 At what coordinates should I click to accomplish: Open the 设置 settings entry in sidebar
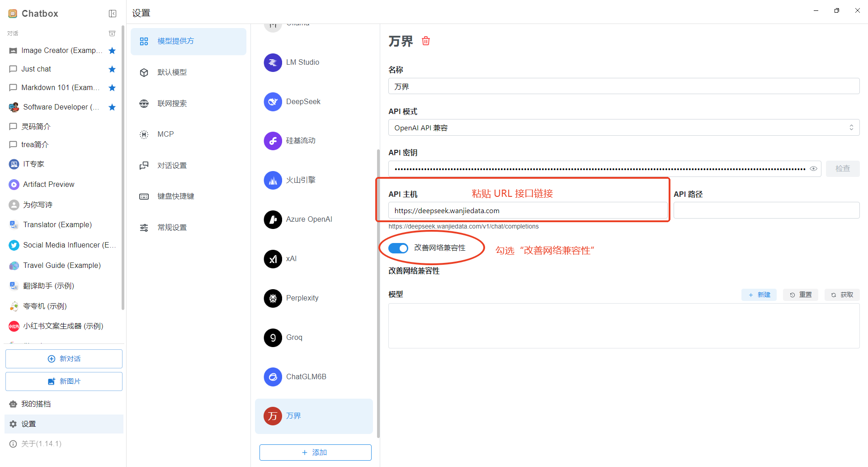point(64,424)
